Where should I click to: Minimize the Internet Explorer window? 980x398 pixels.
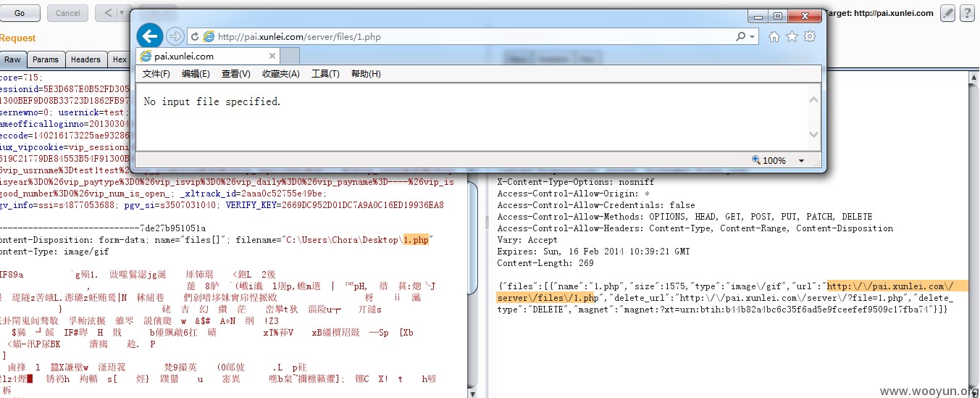click(x=759, y=16)
